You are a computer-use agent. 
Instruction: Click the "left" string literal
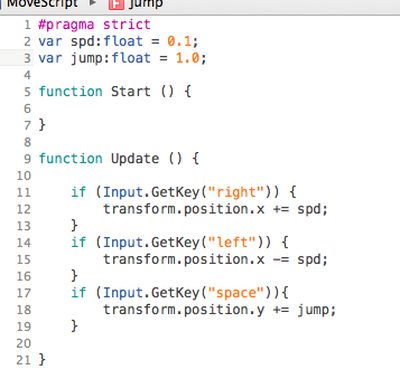[x=232, y=242]
